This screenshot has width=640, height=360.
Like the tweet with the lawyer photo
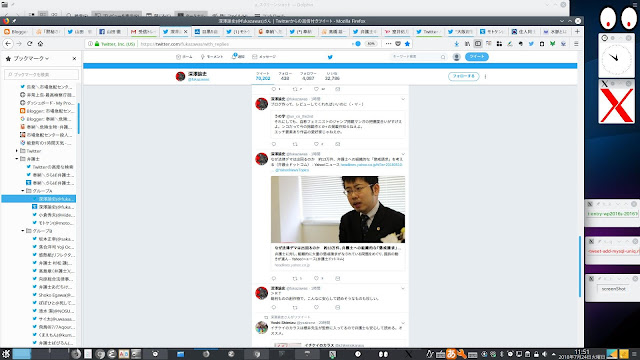(x=316, y=279)
